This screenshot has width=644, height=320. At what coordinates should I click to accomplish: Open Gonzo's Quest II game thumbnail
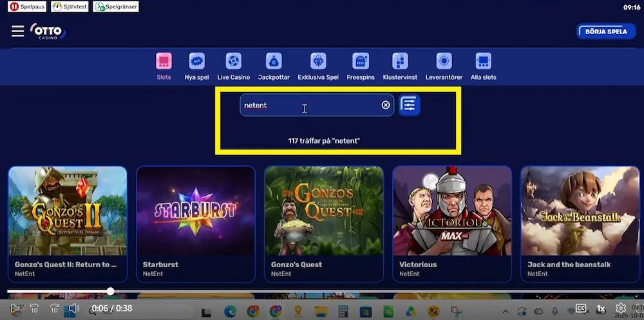point(68,211)
